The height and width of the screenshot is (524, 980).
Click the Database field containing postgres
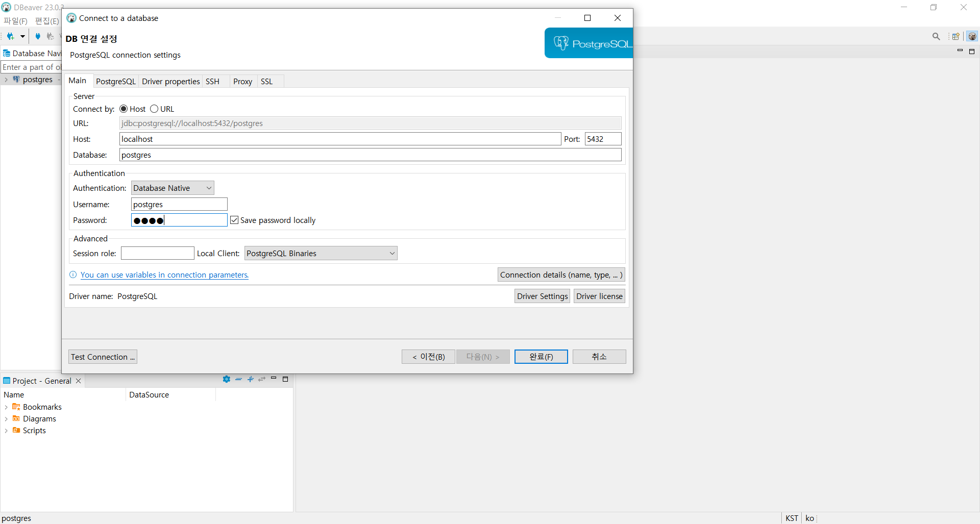(x=370, y=155)
